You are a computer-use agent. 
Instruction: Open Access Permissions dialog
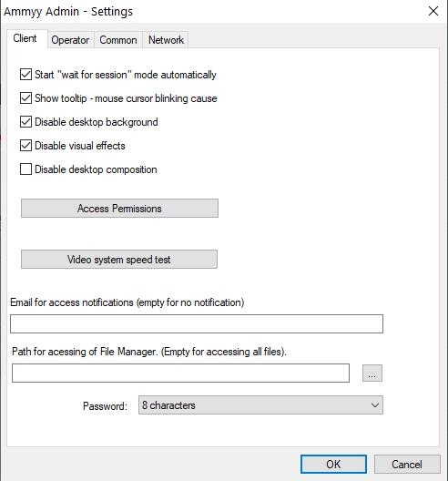pyautogui.click(x=119, y=209)
